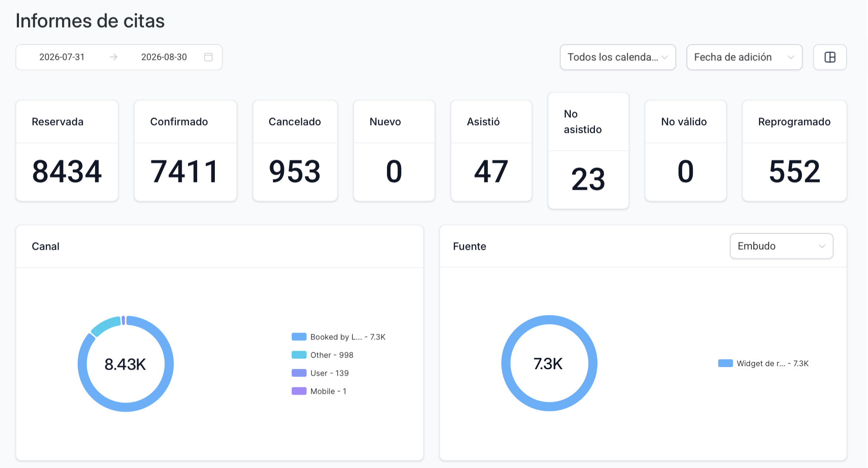
Task: Click the Reprogramado stat card
Action: pyautogui.click(x=794, y=151)
